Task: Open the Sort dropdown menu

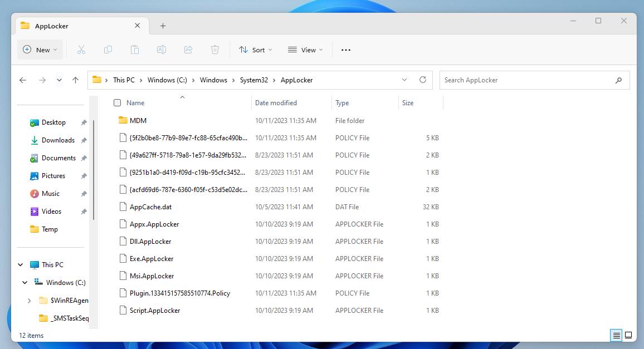Action: 256,50
